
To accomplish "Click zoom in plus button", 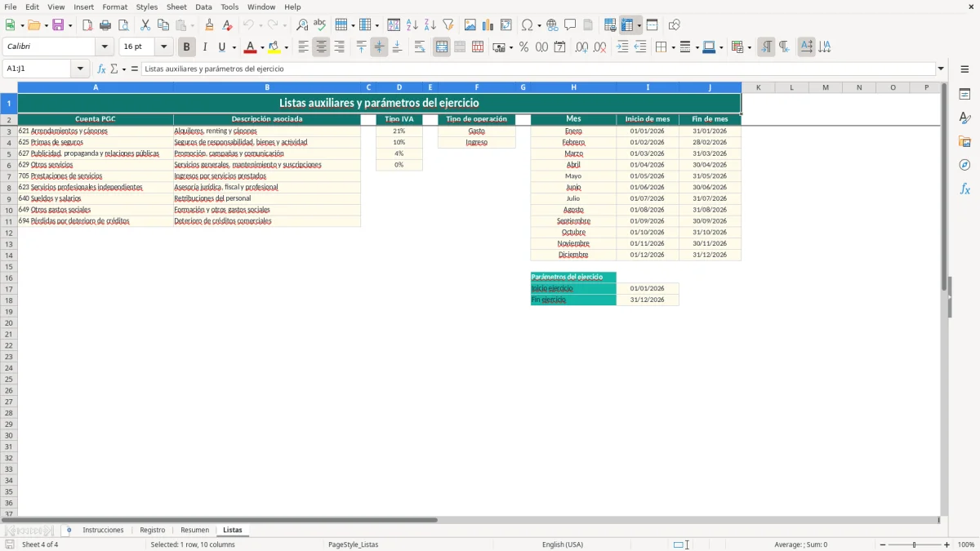I will (x=947, y=544).
